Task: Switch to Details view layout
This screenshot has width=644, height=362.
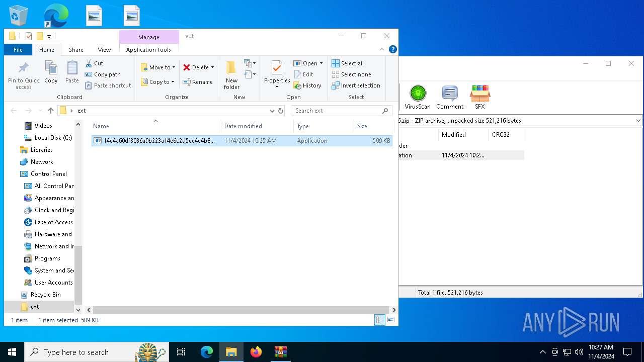Action: tap(380, 320)
